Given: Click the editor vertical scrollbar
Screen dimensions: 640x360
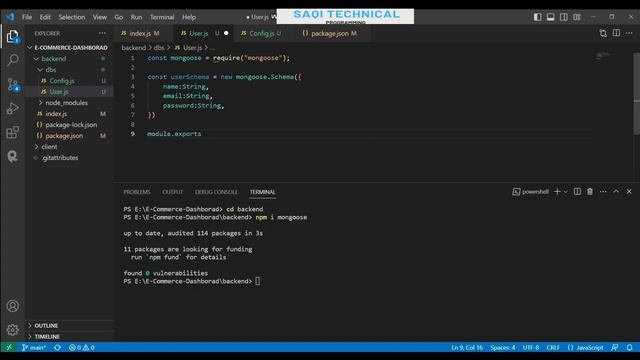Looking at the screenshot, I should [x=636, y=93].
